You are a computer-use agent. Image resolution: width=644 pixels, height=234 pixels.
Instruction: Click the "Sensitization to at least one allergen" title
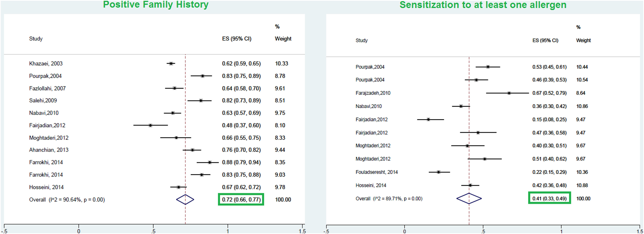[x=483, y=5]
